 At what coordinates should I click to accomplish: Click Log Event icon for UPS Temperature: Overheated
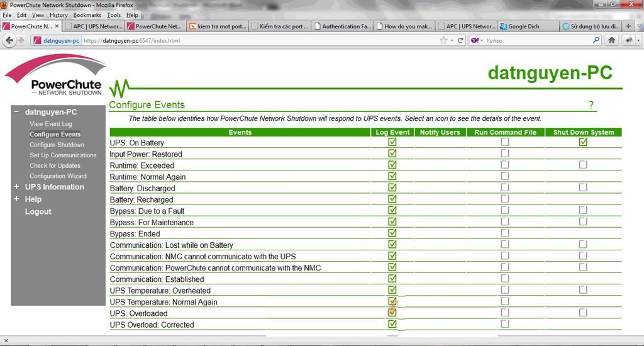click(x=392, y=290)
